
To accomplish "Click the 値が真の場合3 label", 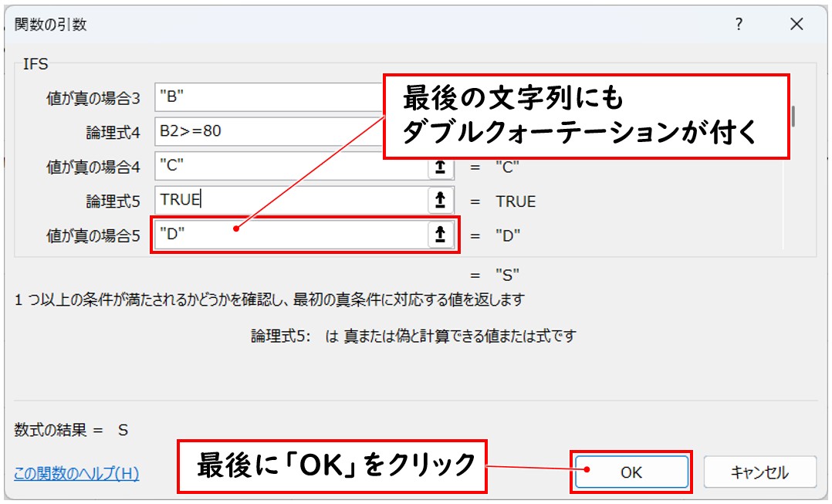I will (x=93, y=98).
